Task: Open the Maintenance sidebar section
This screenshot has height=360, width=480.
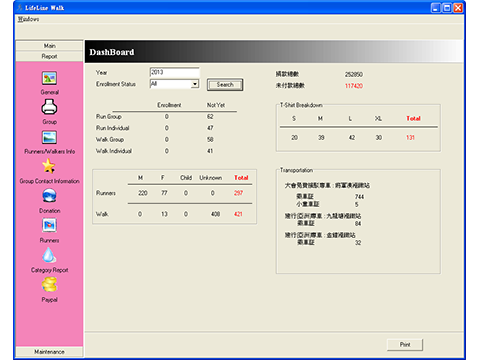Action: pos(49,352)
